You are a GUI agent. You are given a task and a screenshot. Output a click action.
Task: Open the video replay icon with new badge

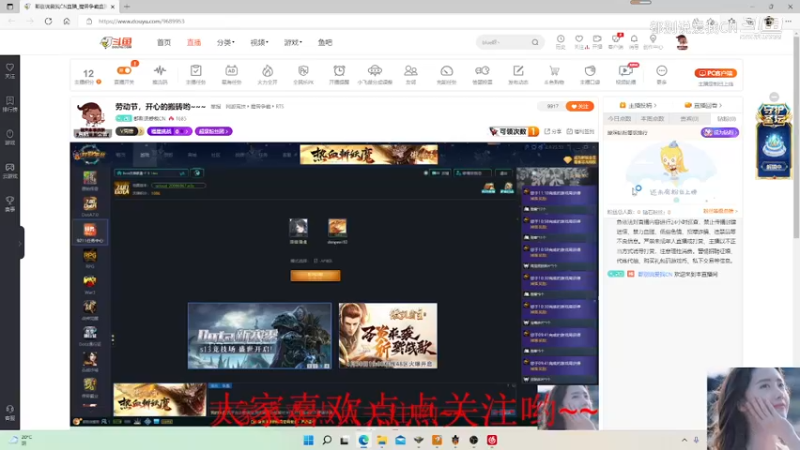click(626, 73)
